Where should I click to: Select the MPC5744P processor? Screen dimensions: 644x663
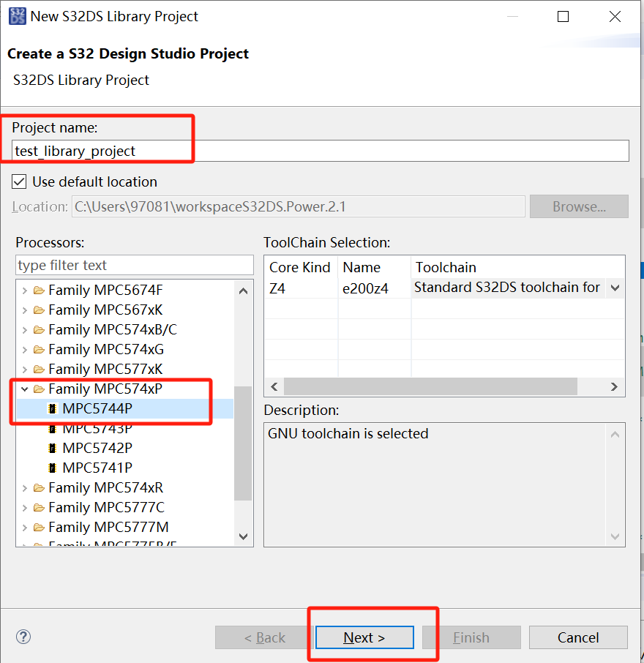coord(97,408)
